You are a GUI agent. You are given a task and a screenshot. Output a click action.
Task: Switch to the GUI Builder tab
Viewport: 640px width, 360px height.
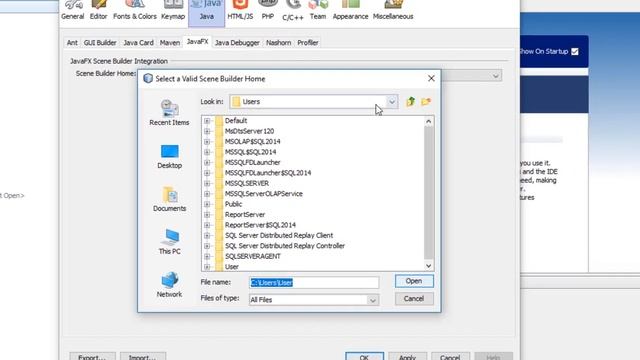(x=100, y=42)
